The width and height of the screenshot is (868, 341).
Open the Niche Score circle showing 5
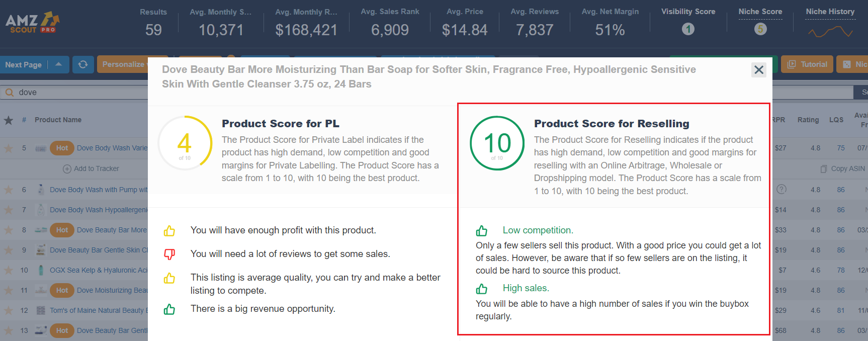click(x=760, y=29)
